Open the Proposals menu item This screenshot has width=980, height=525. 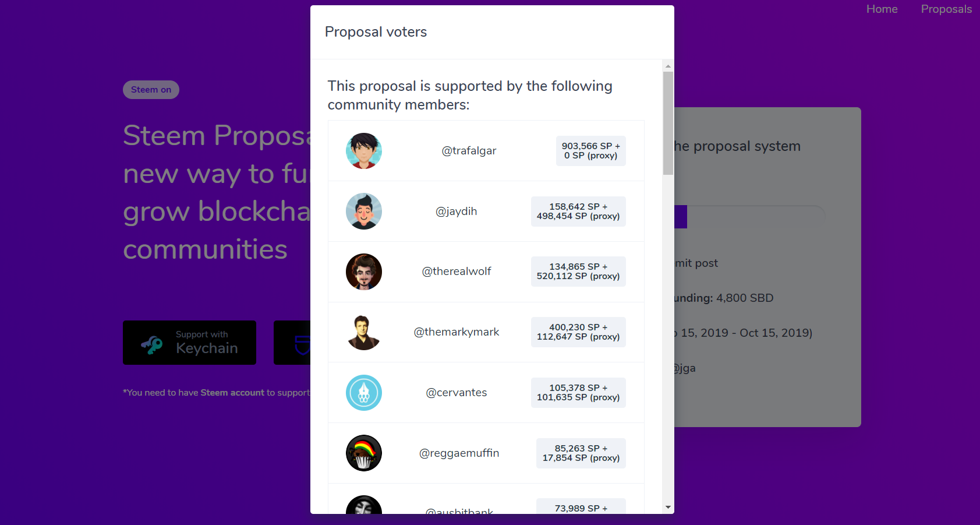click(x=946, y=9)
